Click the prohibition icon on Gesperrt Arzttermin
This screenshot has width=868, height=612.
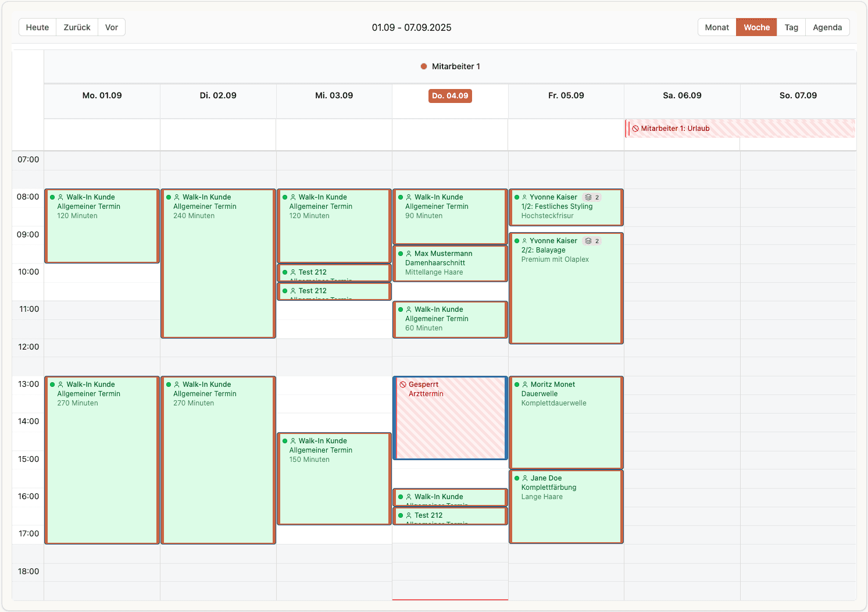[402, 385]
